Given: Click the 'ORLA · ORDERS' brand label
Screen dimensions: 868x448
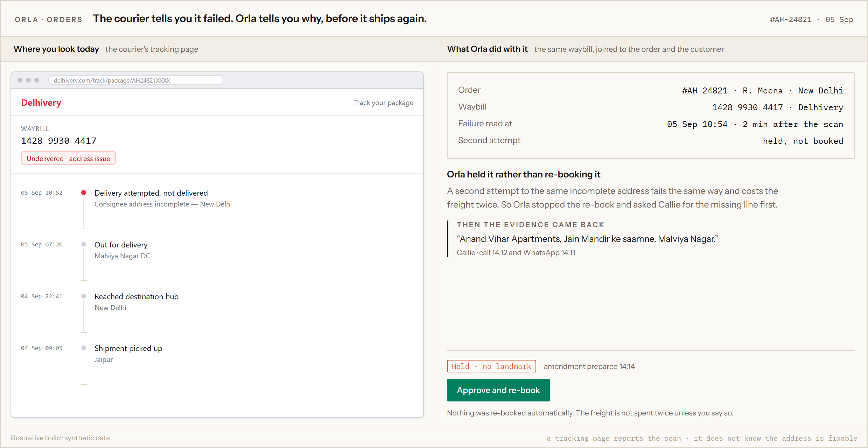Looking at the screenshot, I should [49, 20].
